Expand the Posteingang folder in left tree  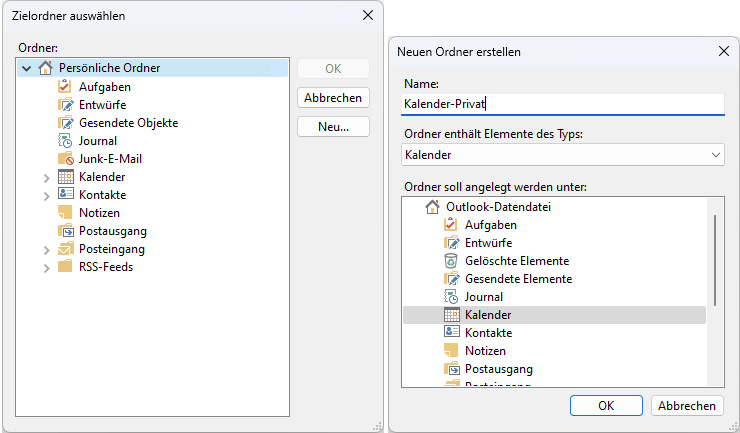click(x=46, y=249)
